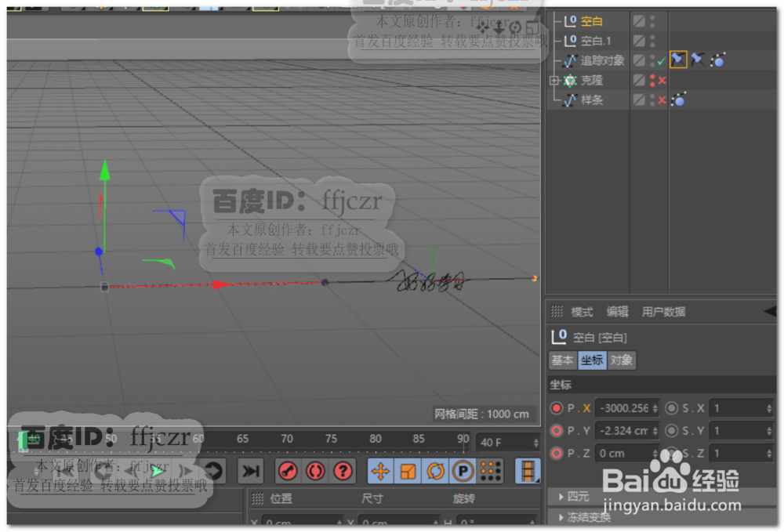The width and height of the screenshot is (784, 532).
Task: Click the coordinate panel grip icon near 位置
Action: point(257,498)
